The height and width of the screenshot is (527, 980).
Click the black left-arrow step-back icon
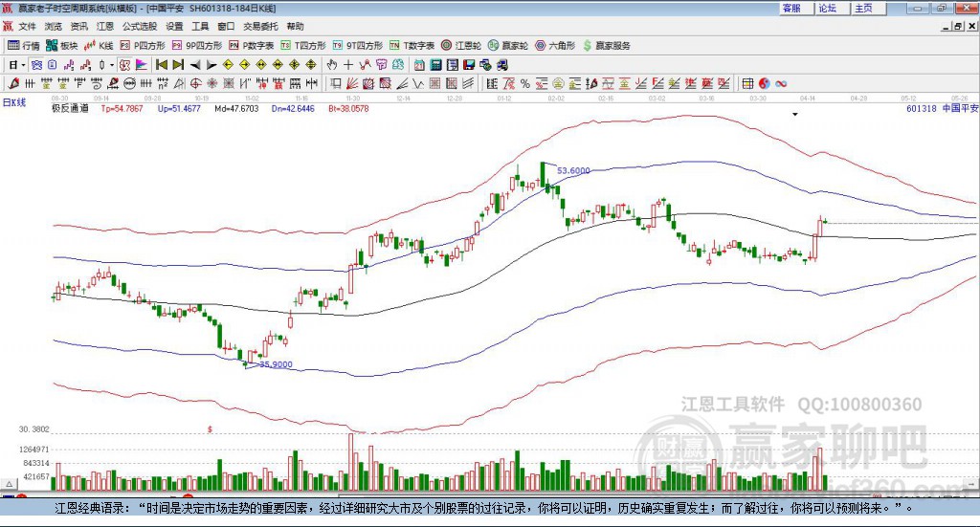pos(195,65)
